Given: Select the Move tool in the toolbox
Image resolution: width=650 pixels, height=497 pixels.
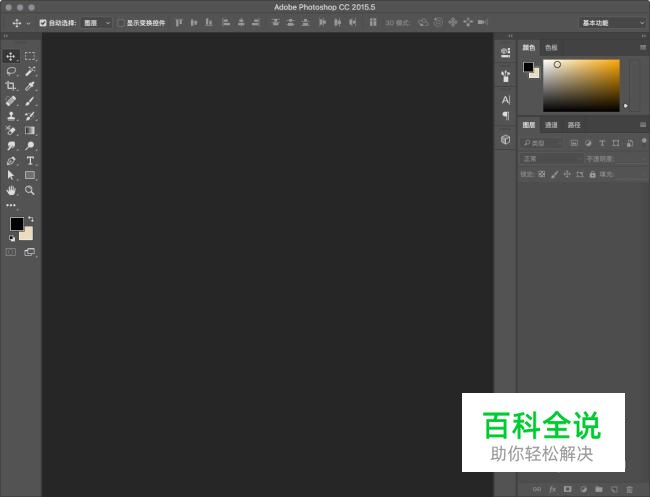Looking at the screenshot, I should coord(11,57).
